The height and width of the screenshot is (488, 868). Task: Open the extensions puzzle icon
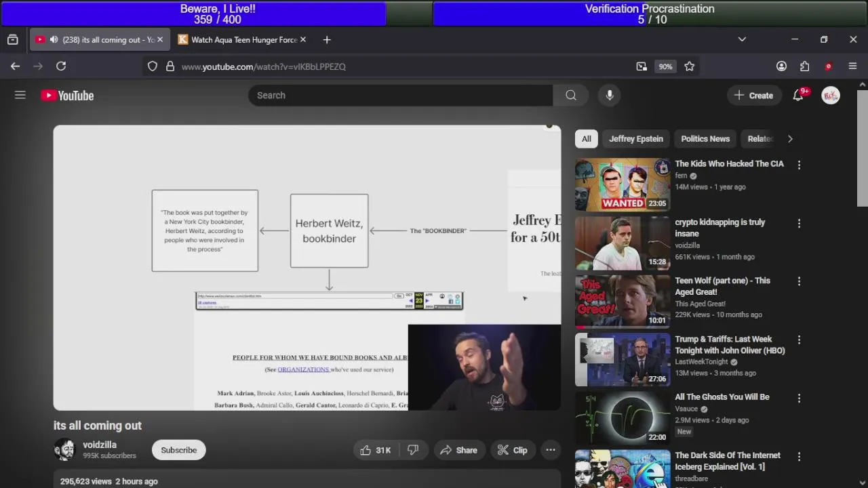point(805,66)
